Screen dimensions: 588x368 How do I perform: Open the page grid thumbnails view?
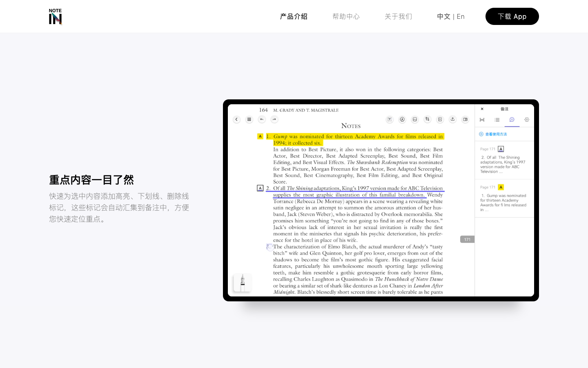[249, 119]
